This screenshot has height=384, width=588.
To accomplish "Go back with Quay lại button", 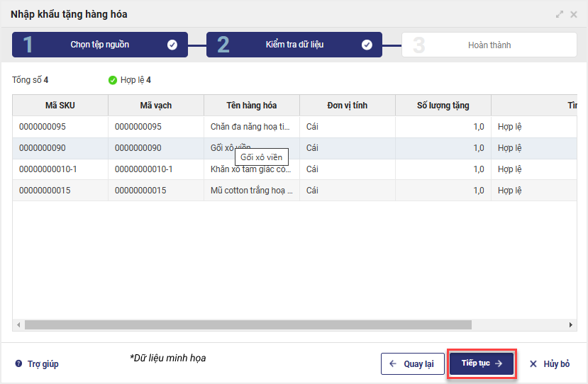I will (413, 363).
